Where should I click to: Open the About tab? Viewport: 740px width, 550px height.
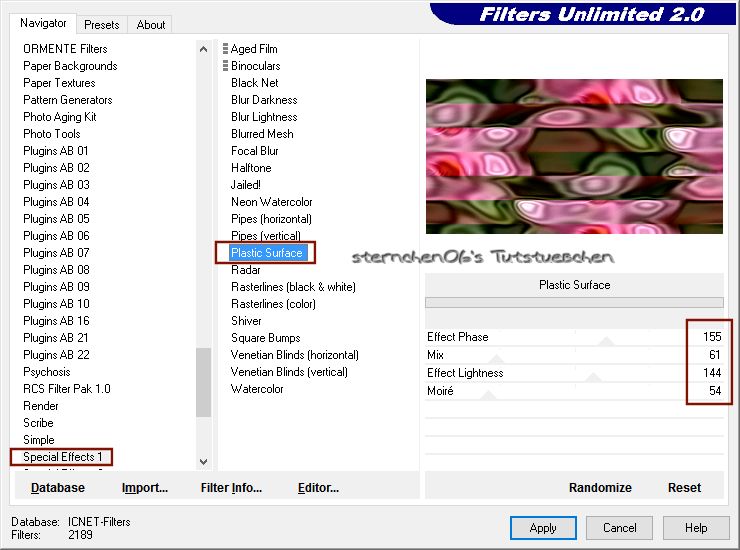point(151,25)
